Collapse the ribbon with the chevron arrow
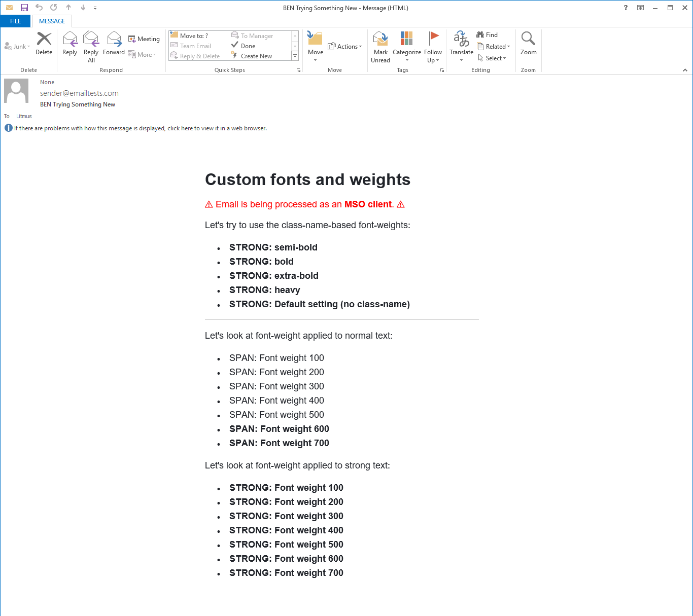The width and height of the screenshot is (693, 616). (685, 70)
